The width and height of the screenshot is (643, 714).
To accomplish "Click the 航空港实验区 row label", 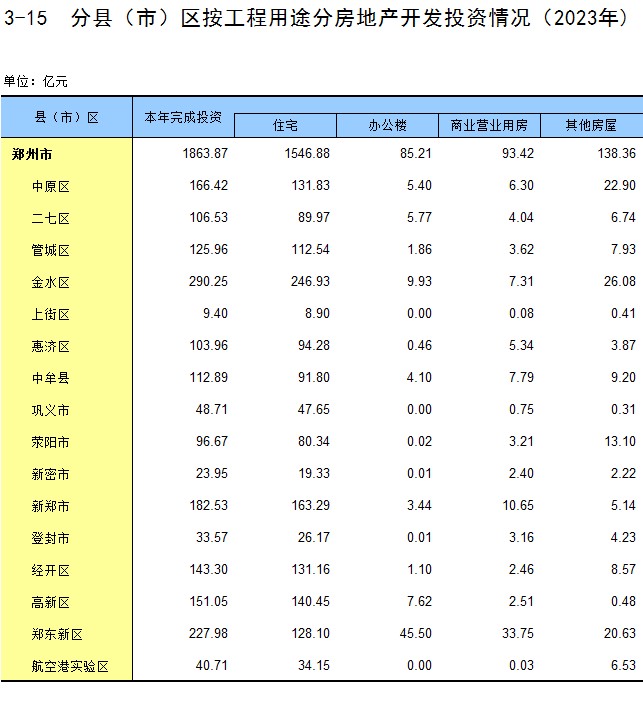I will pos(69,666).
